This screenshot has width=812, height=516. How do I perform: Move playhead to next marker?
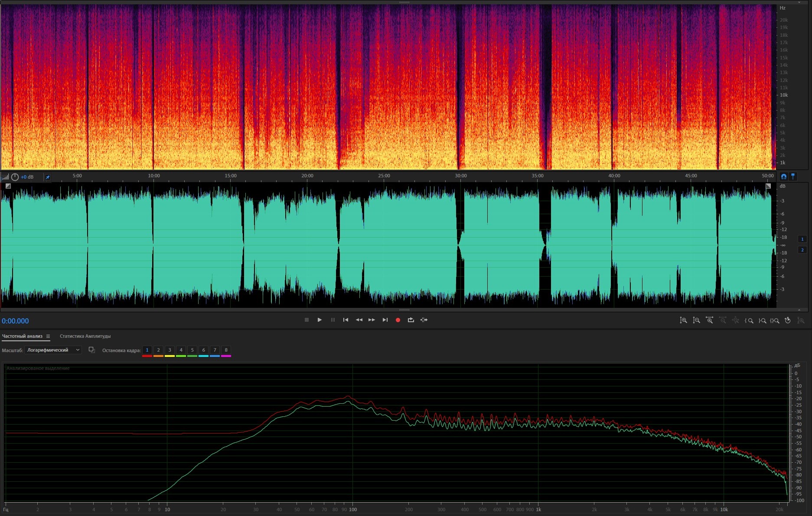385,320
